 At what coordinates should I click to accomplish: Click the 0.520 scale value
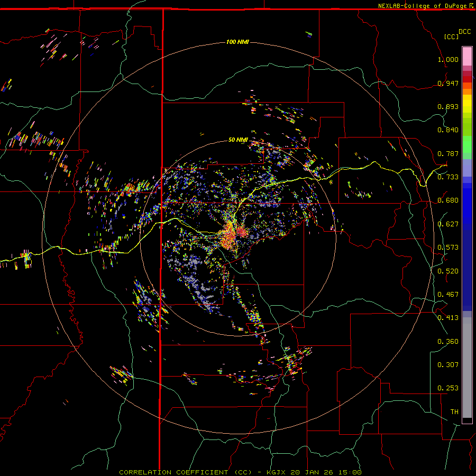click(448, 271)
